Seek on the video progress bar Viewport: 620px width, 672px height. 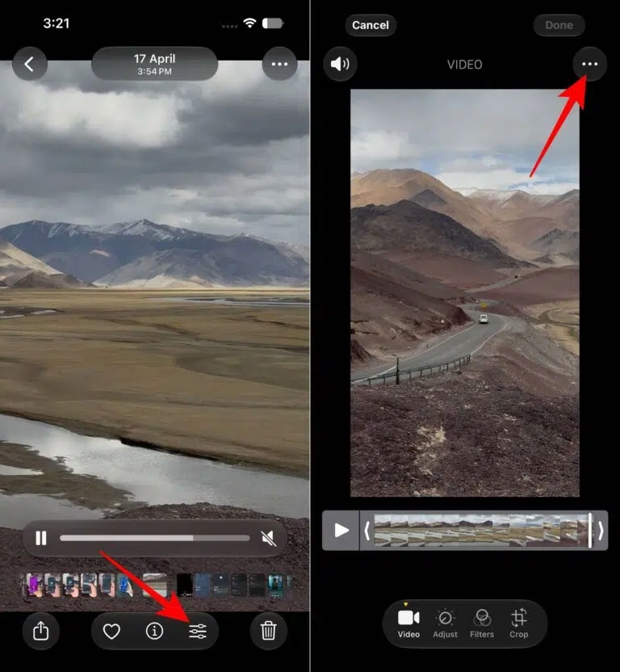155,538
